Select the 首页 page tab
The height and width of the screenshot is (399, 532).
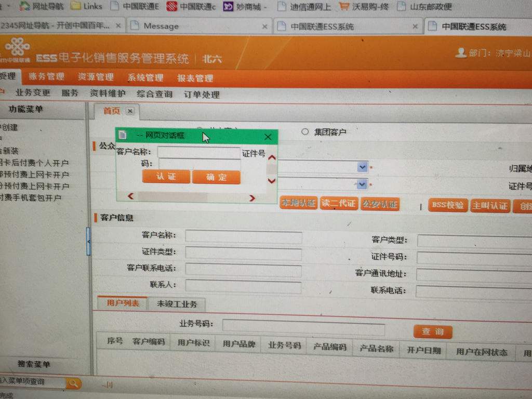(112, 111)
